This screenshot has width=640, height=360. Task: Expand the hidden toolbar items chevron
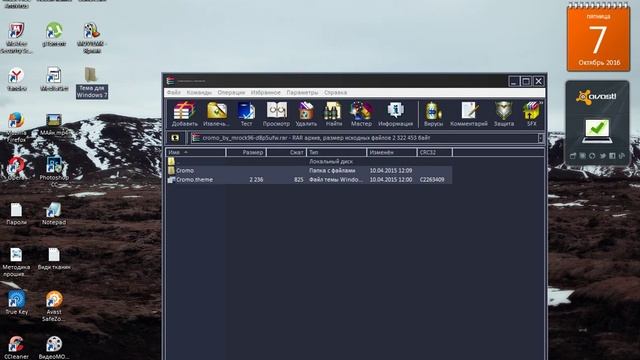(541, 103)
